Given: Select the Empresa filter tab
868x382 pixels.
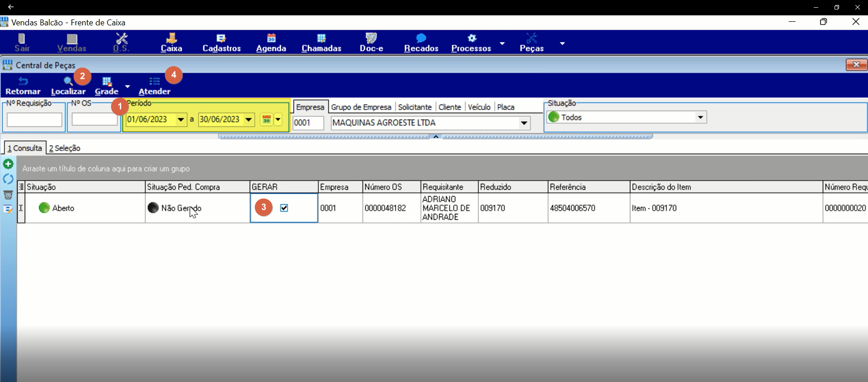Looking at the screenshot, I should (x=310, y=107).
